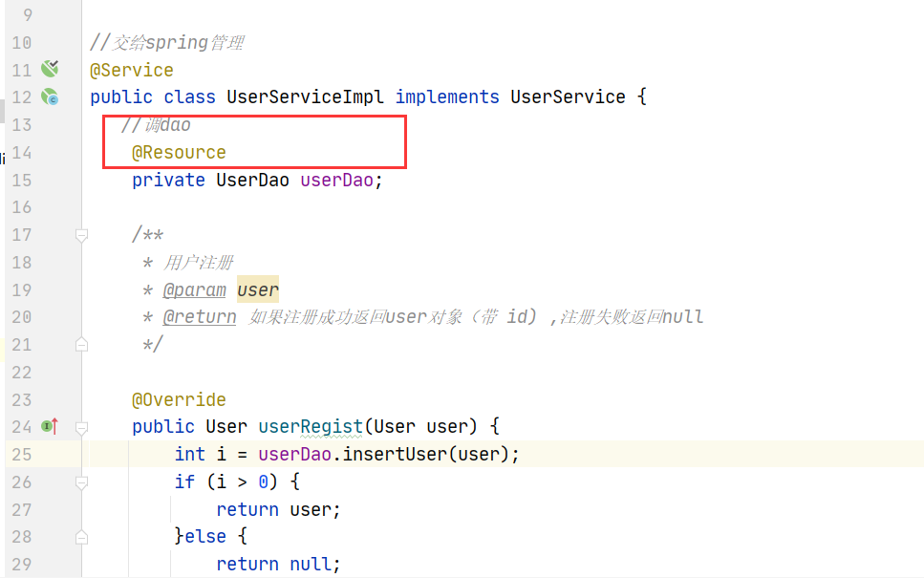The height and width of the screenshot is (578, 924).
Task: Click the implementing-method gutter icon beside userRegist
Action: coord(46,426)
